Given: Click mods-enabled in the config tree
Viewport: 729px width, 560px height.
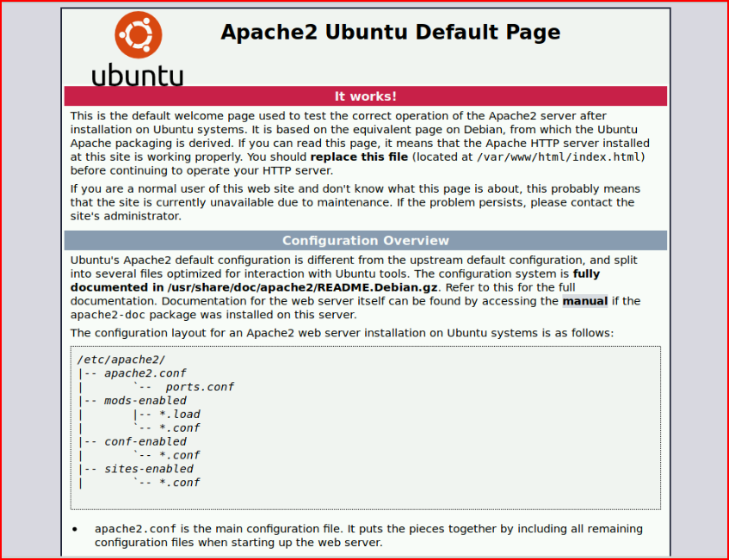Looking at the screenshot, I should click(145, 401).
